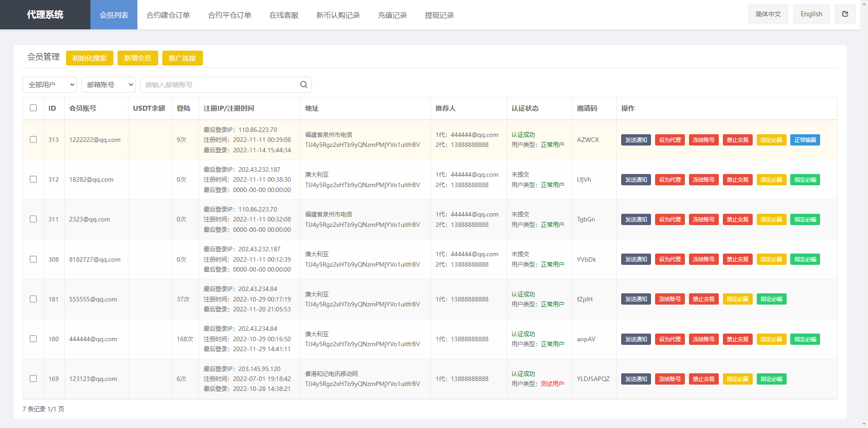
Task: Click 指定必输 for member ID 308
Action: pyautogui.click(x=805, y=259)
